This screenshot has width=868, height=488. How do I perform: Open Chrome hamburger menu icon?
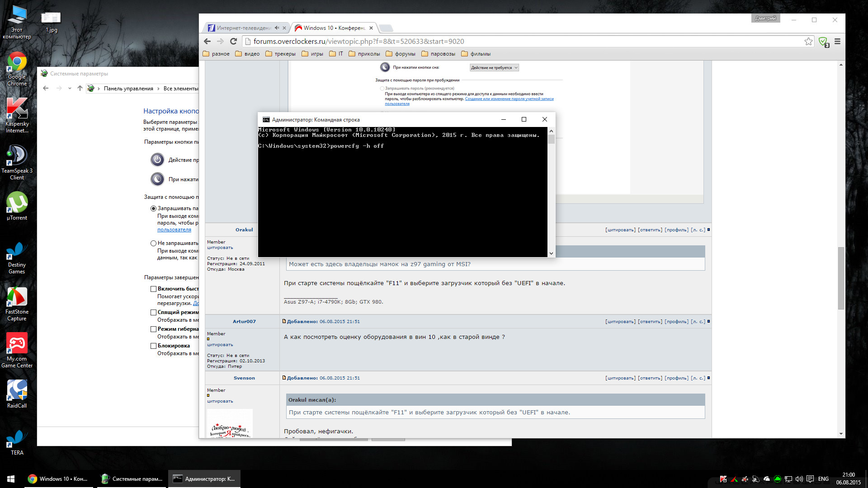837,41
